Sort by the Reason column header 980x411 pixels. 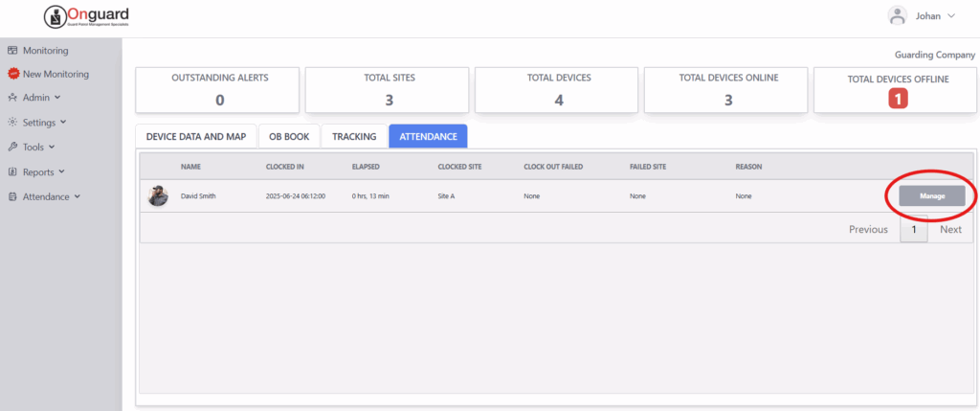coord(748,167)
